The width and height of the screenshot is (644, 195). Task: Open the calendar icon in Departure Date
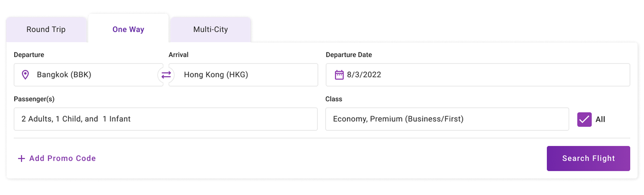tap(339, 75)
